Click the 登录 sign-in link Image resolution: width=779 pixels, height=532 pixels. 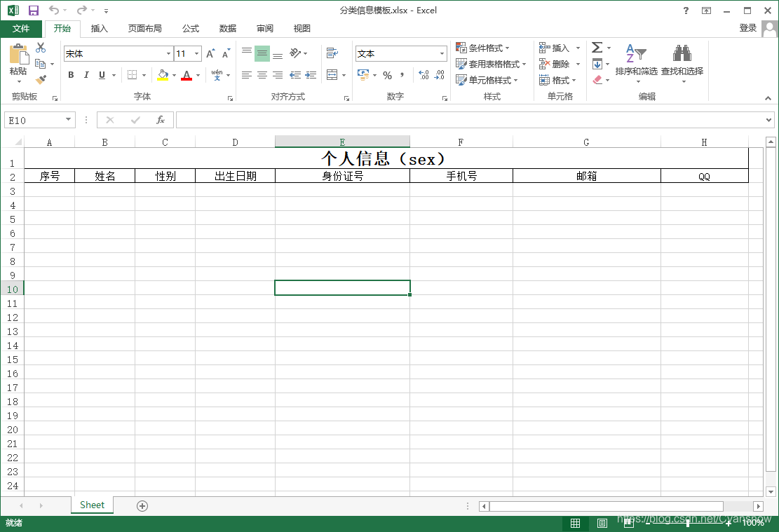(x=747, y=28)
